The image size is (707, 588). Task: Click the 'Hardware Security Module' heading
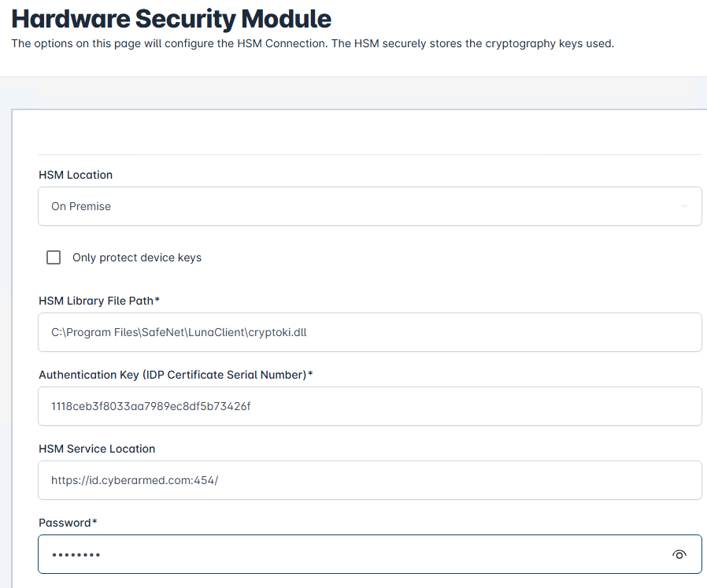coord(172,19)
